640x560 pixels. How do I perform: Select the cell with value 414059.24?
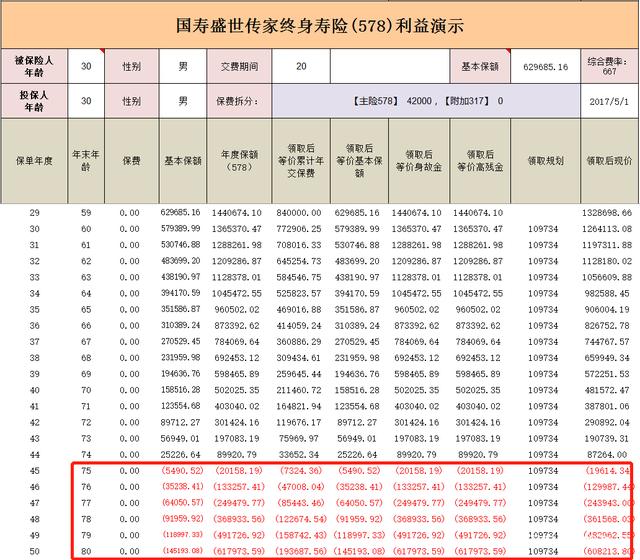(x=299, y=326)
